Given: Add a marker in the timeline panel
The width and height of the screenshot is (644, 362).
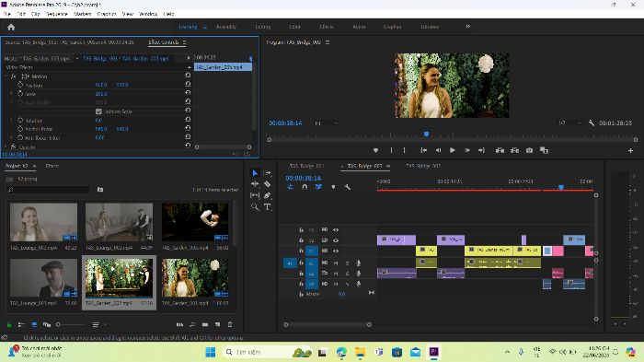Looking at the screenshot, I should (333, 187).
